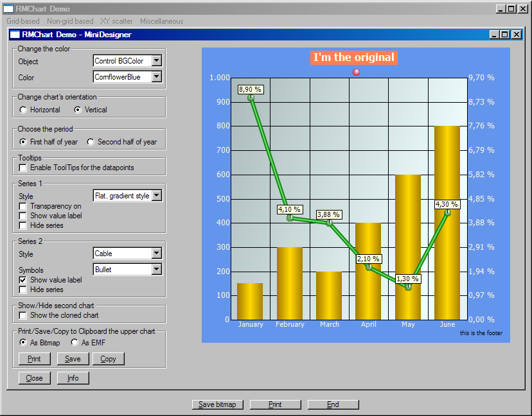The width and height of the screenshot is (532, 416).
Task: Click the bottom Print button in main window
Action: click(275, 404)
